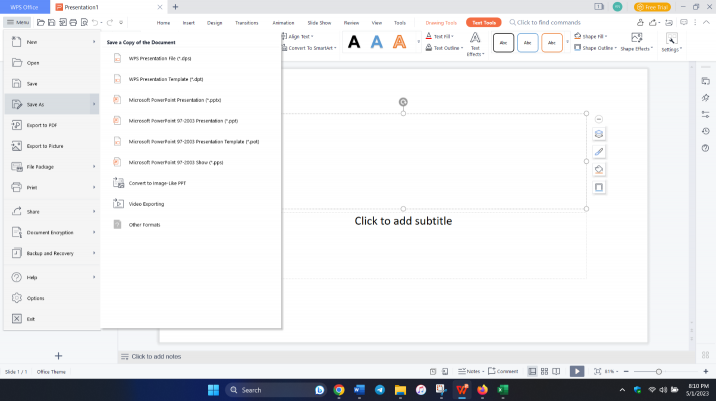
Task: Add a new slide with plus button
Action: [x=58, y=356]
